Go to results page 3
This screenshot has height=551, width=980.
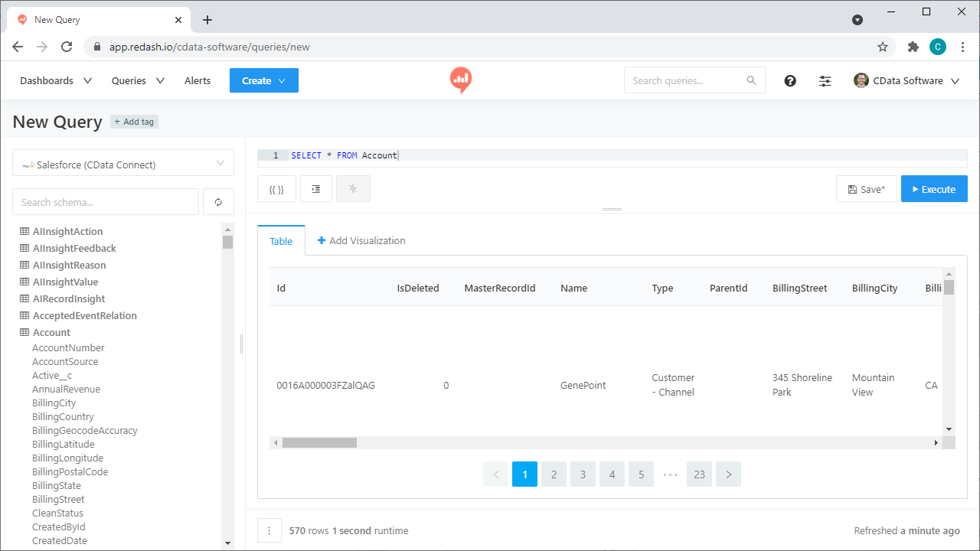pyautogui.click(x=583, y=474)
